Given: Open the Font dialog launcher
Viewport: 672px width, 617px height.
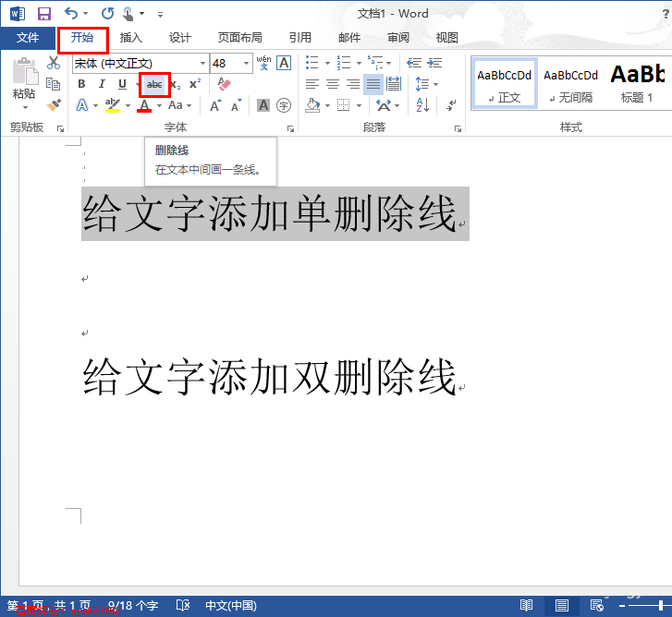Looking at the screenshot, I should 290,128.
